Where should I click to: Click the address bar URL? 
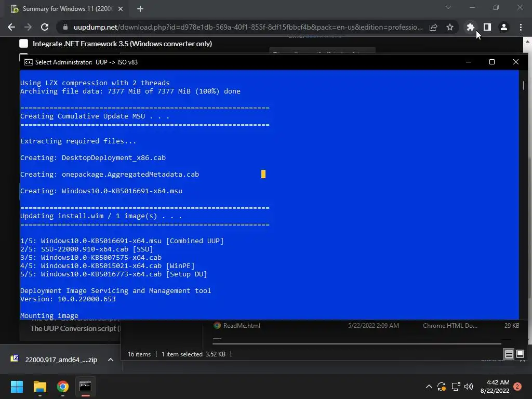tap(248, 27)
